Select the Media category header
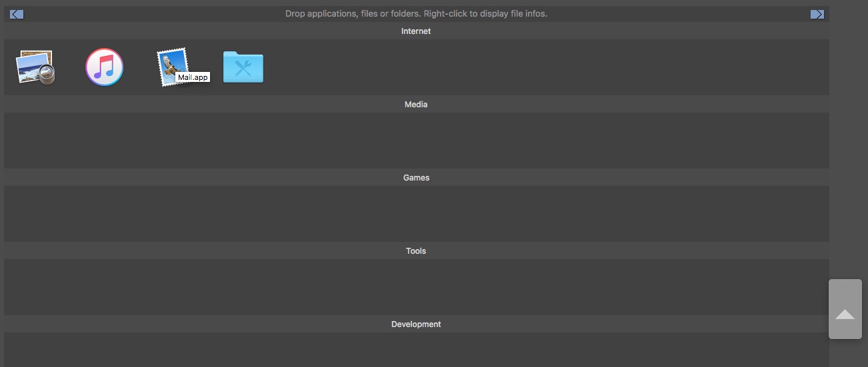 tap(416, 105)
